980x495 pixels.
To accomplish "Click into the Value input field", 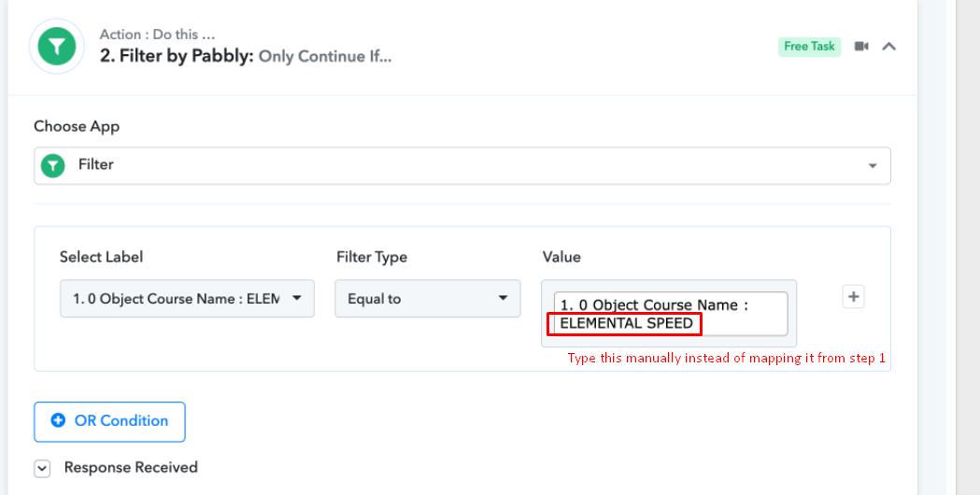I will tap(671, 314).
